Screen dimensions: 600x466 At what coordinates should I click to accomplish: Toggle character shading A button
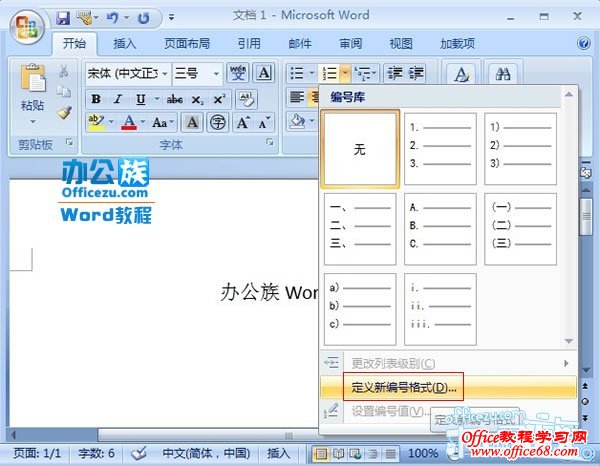point(192,122)
